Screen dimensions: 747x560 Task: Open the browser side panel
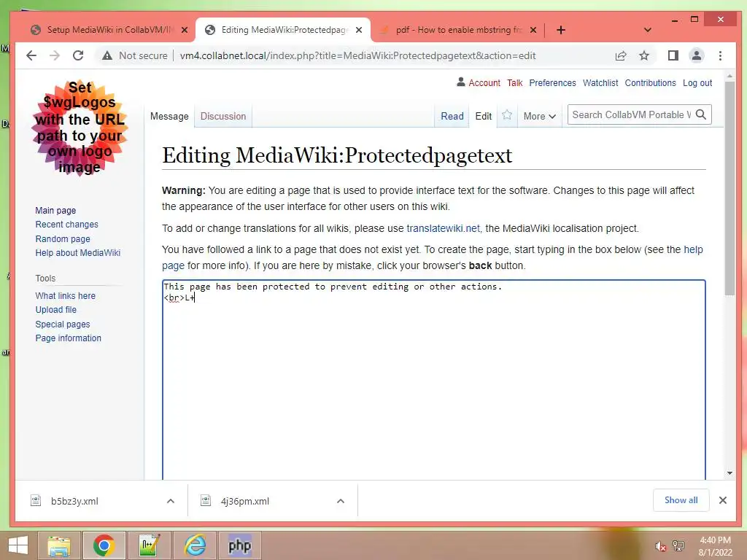tap(673, 55)
